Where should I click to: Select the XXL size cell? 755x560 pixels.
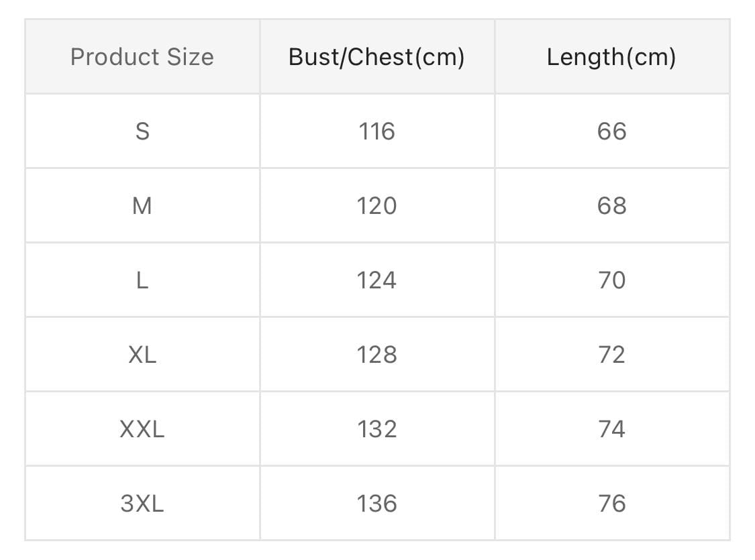coord(142,429)
